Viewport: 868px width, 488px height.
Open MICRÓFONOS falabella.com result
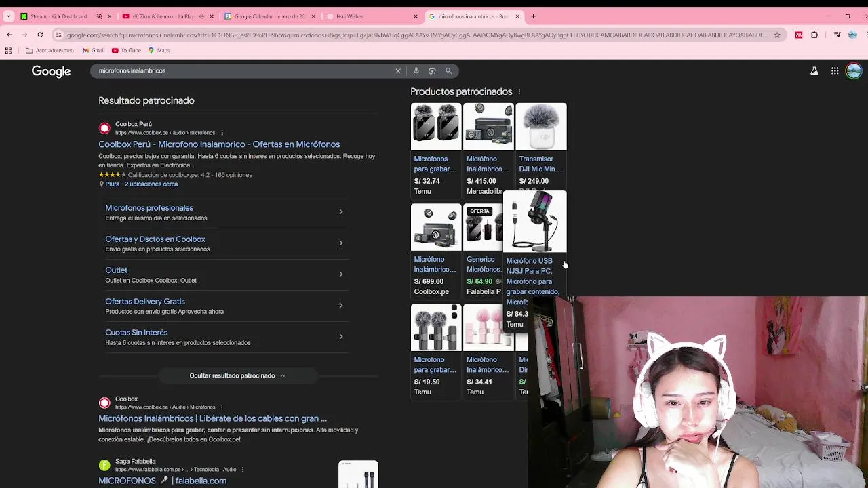[x=162, y=481]
